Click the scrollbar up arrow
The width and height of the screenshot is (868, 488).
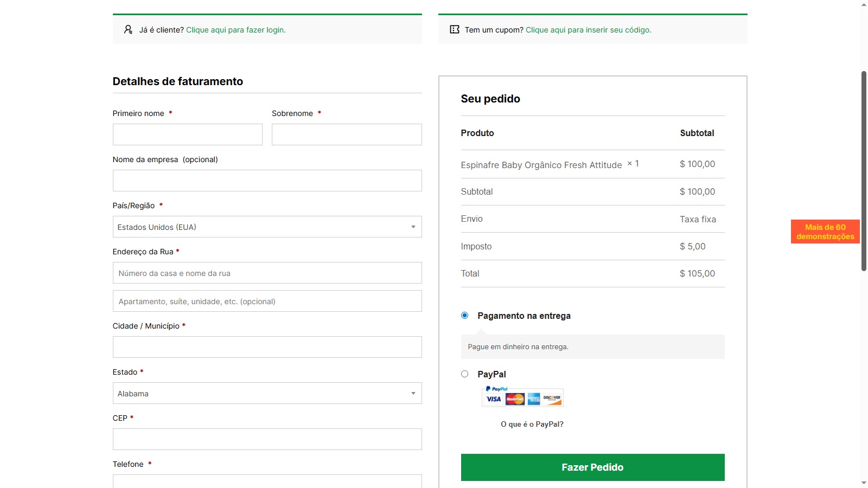coord(864,4)
